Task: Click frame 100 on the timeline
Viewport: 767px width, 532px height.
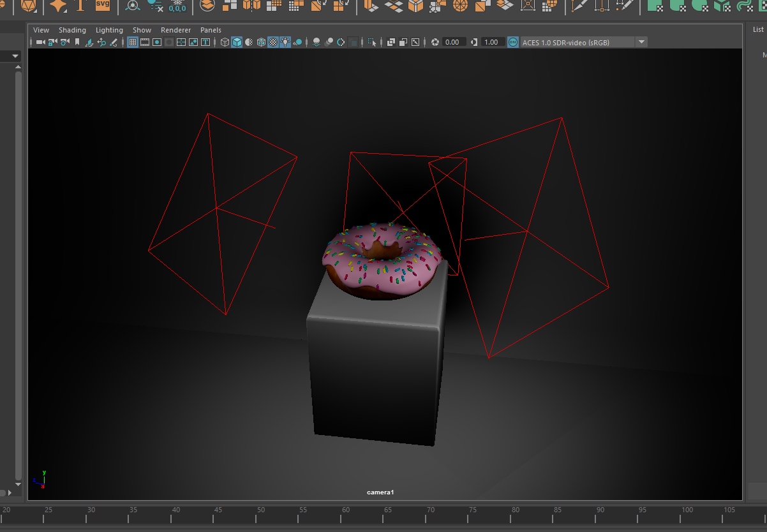Action: 687,510
